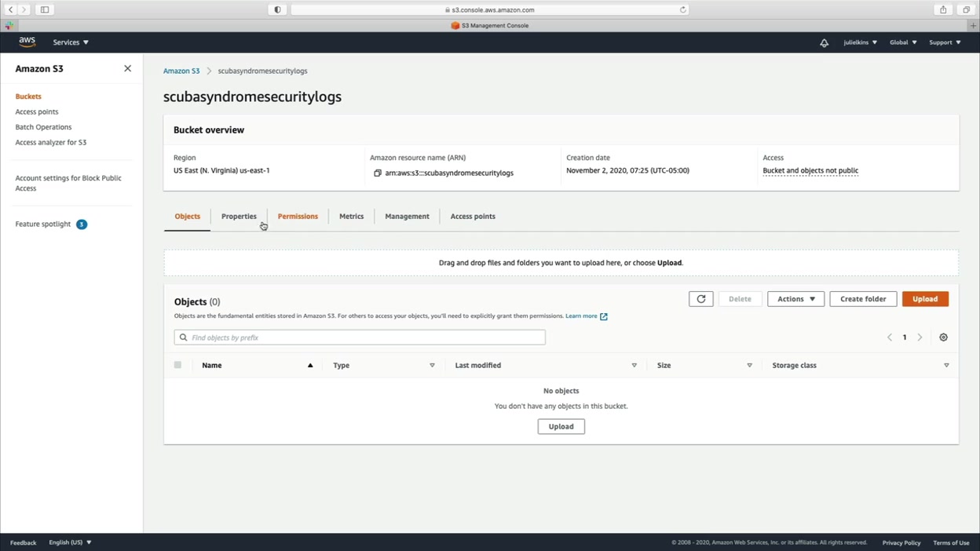Close the Amazon S3 sidebar panel
Image resolution: width=980 pixels, height=551 pixels.
[x=127, y=68]
